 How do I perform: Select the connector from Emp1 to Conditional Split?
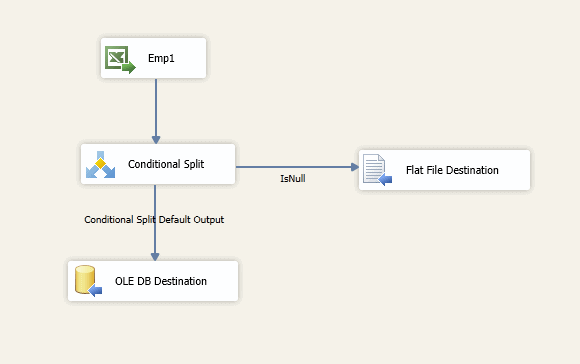tap(156, 108)
